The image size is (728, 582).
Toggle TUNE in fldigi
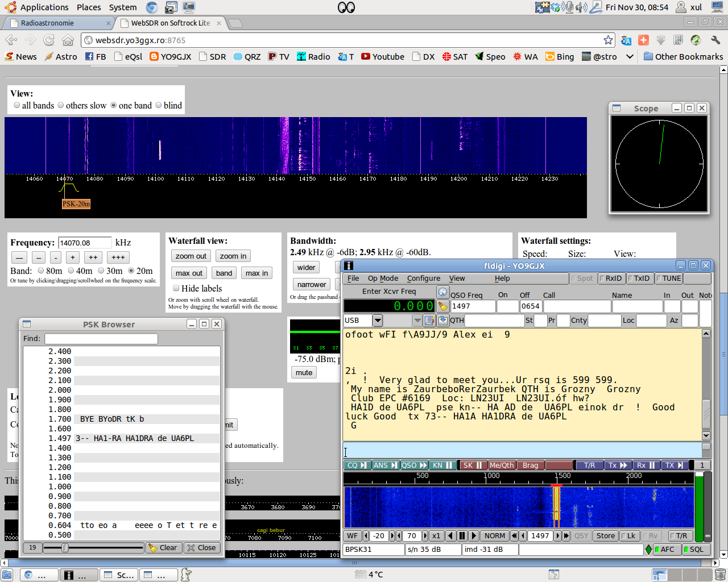point(669,278)
